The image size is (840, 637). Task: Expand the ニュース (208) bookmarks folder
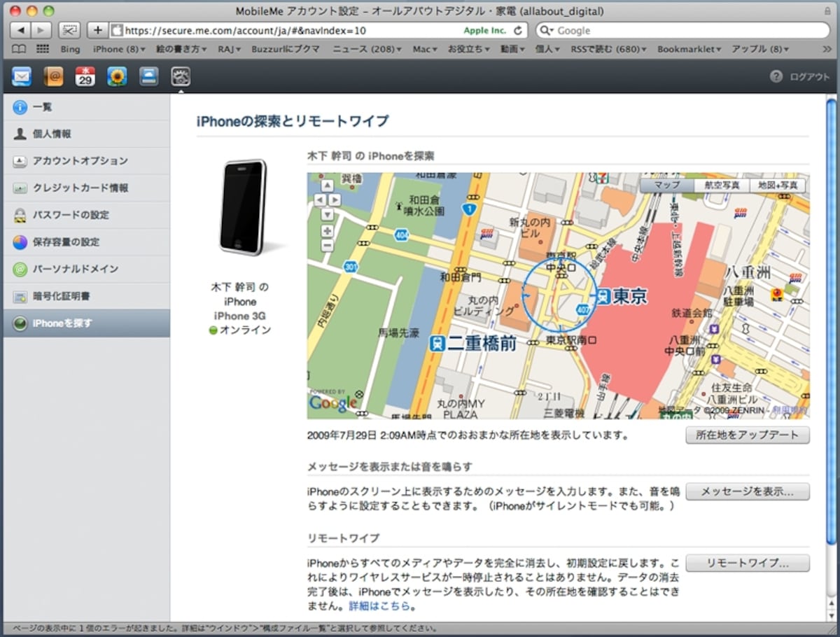pos(367,49)
